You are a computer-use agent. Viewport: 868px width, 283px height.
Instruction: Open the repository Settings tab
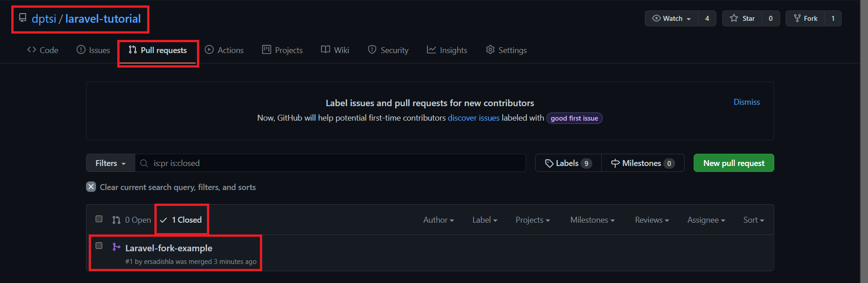(506, 50)
